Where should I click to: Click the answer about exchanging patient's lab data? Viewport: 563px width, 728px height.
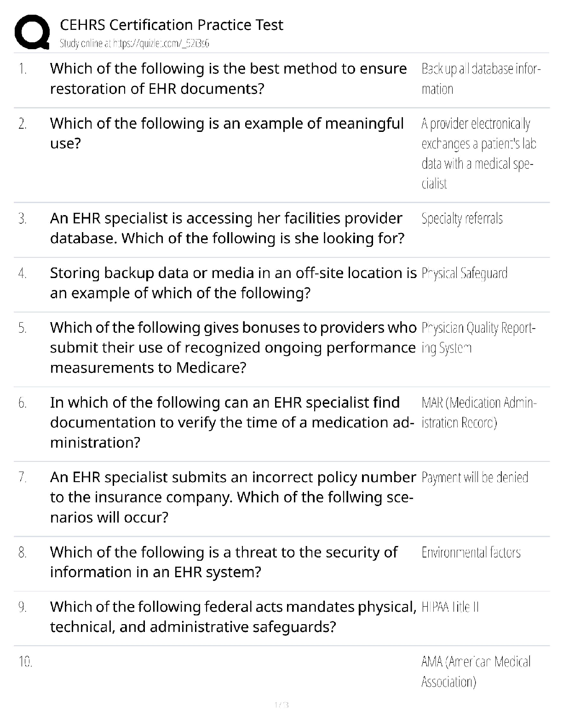[478, 154]
